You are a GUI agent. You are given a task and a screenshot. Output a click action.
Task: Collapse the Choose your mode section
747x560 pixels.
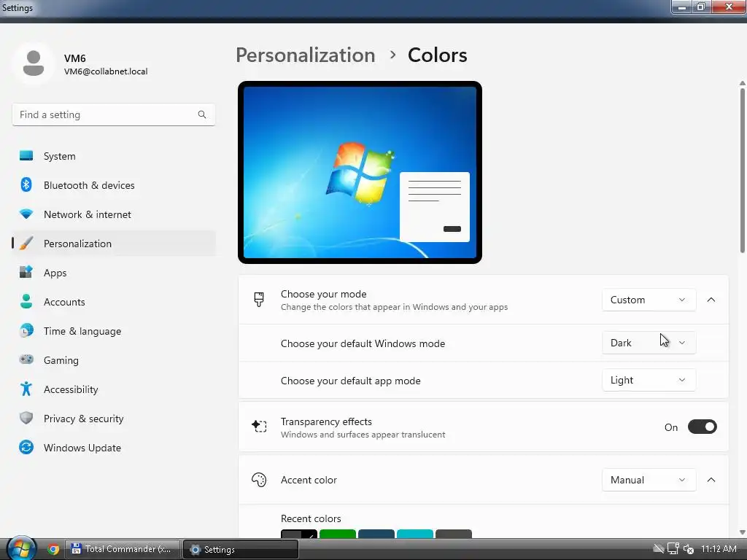click(711, 300)
